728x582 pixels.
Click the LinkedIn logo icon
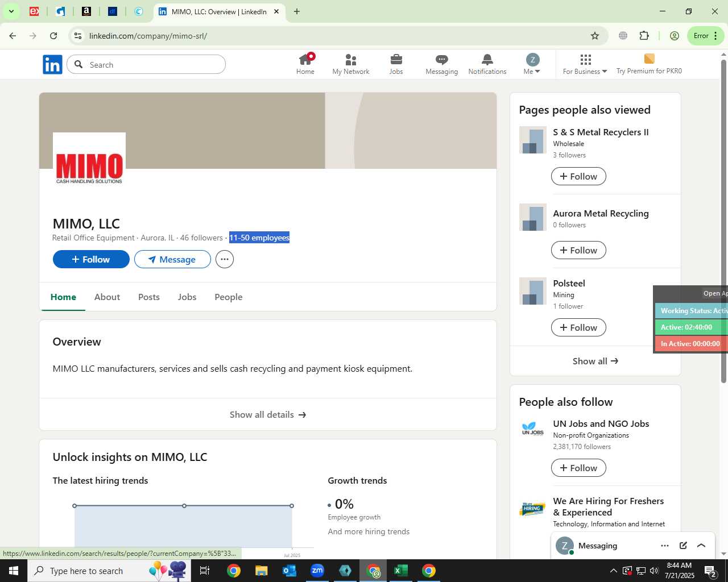tap(52, 65)
